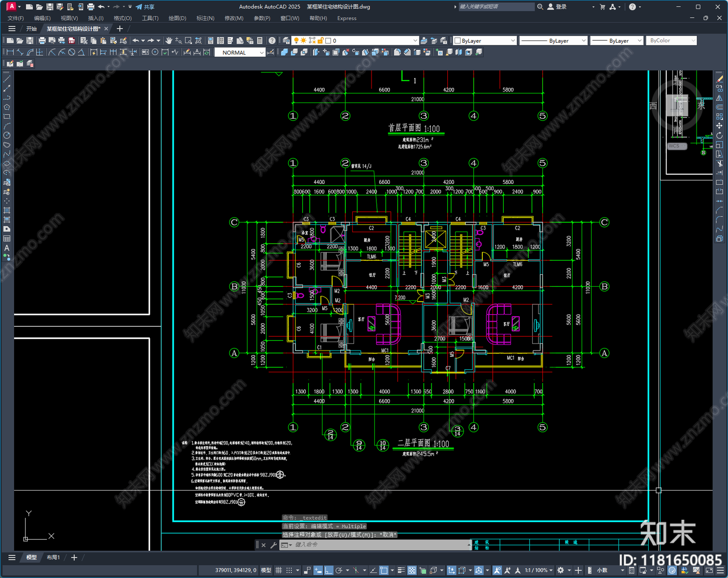Image resolution: width=728 pixels, height=578 pixels.
Task: Click the 登录 sign-in button
Action: (557, 7)
